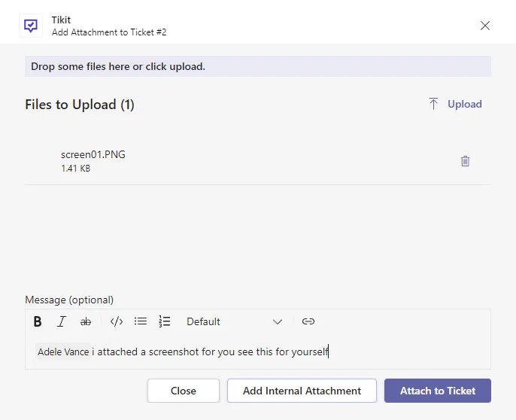Click the Upload link
Viewport: 516px width, 420px height.
click(465, 104)
